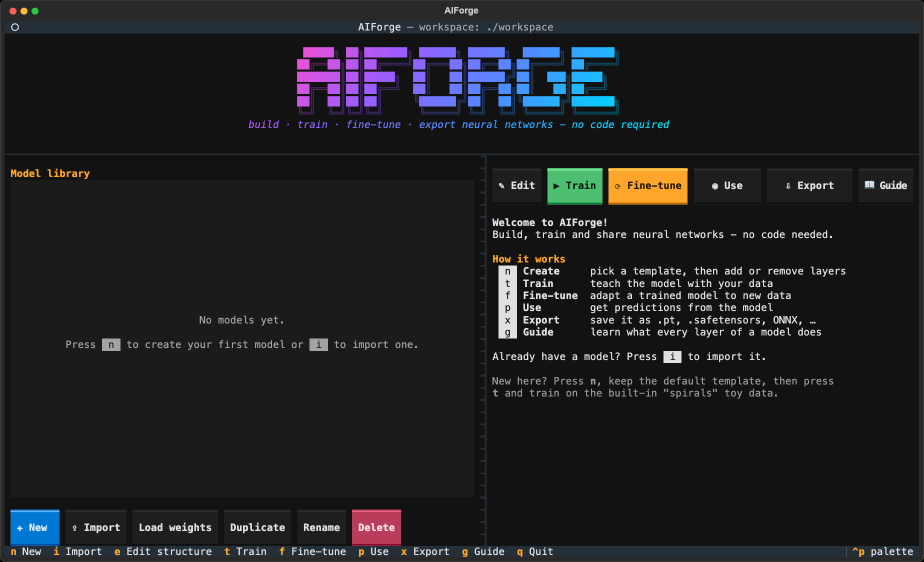Click the 'i' key hint in 'Already have a model?'

pyautogui.click(x=672, y=356)
